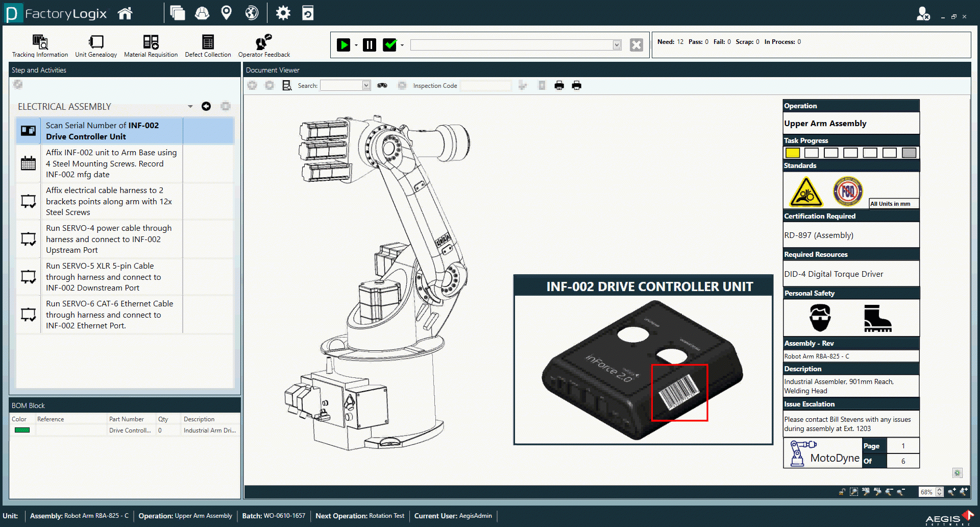The width and height of the screenshot is (980, 527).
Task: Click the yellow Task Progress box
Action: (793, 153)
